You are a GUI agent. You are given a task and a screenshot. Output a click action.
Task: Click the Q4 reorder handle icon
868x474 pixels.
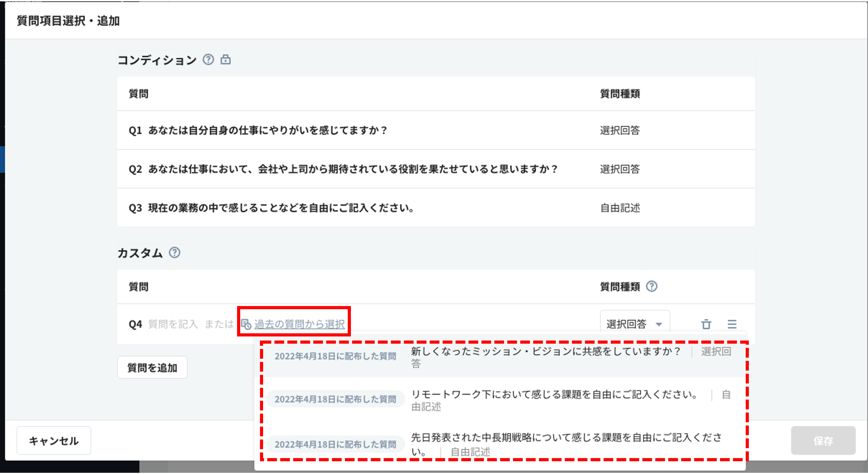(732, 324)
